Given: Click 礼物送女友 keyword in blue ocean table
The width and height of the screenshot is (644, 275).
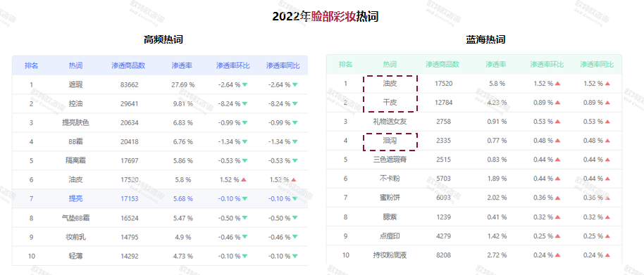Looking at the screenshot, I should point(390,121).
